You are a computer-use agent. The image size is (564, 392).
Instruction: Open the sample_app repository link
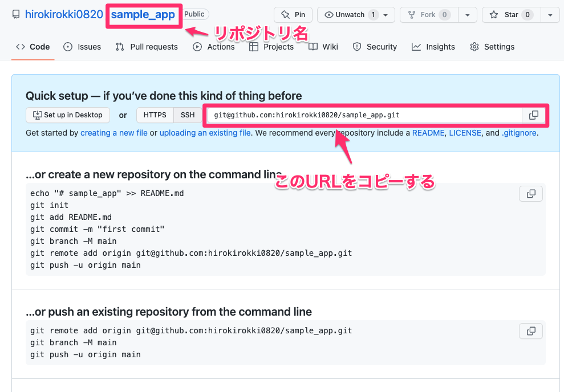point(143,14)
